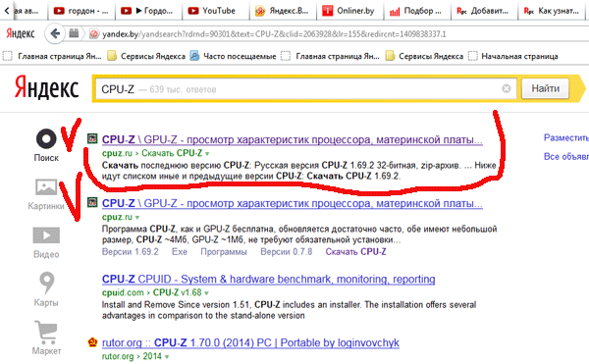The width and height of the screenshot is (589, 364).
Task: Click the rutor.org green URL
Action: click(118, 356)
